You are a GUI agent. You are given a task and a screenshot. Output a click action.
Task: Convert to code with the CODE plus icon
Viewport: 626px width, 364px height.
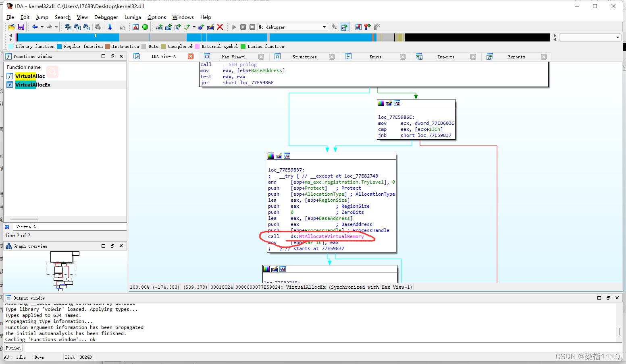159,27
